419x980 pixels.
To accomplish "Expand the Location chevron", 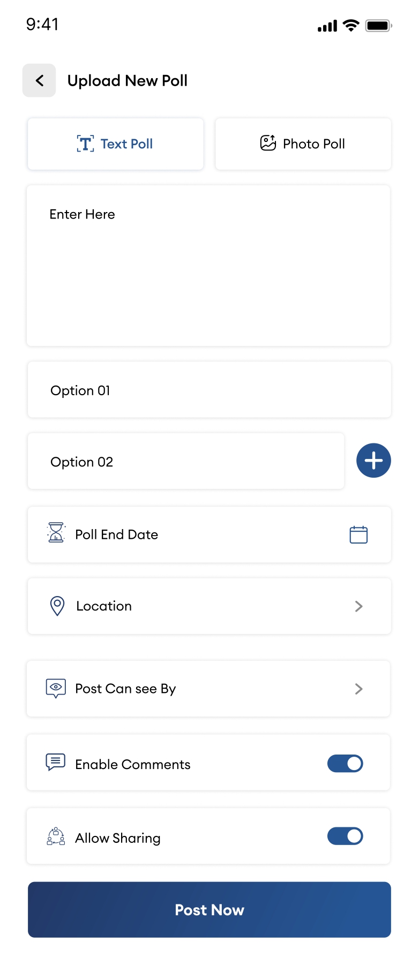I will (x=359, y=606).
